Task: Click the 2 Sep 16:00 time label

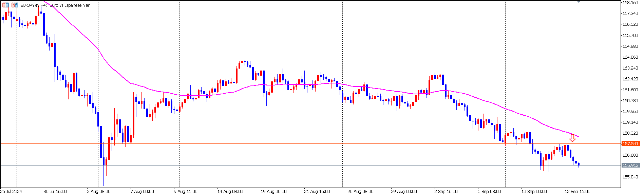Action: [x=446, y=191]
